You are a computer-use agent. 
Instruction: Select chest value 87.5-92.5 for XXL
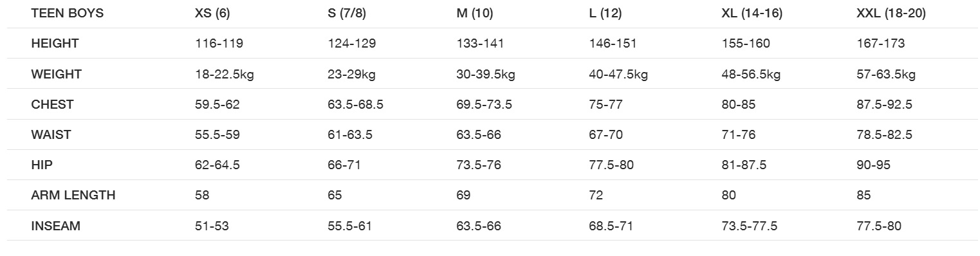point(884,104)
